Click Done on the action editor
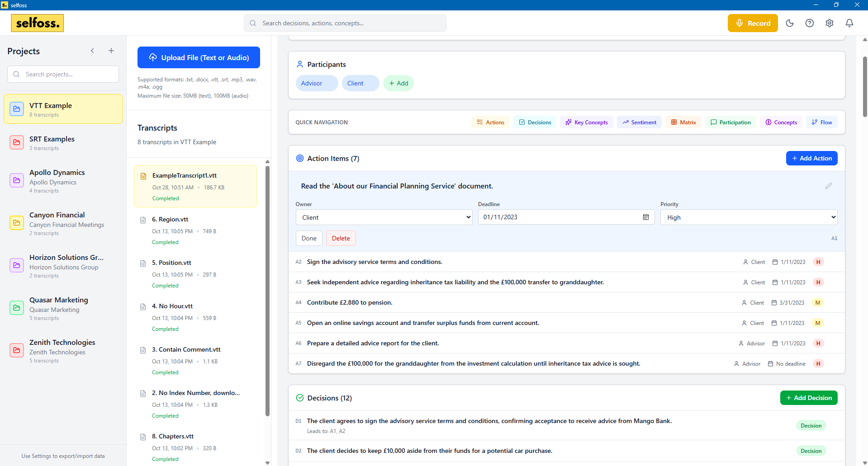Viewport: 868px width, 466px height. (x=309, y=238)
